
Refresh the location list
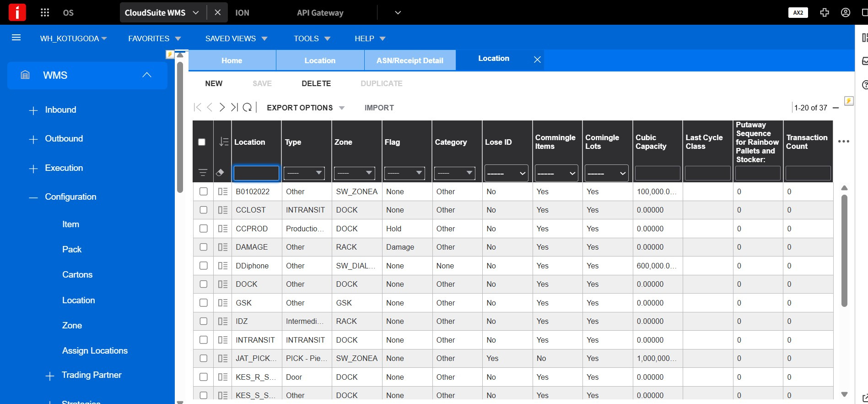click(247, 107)
